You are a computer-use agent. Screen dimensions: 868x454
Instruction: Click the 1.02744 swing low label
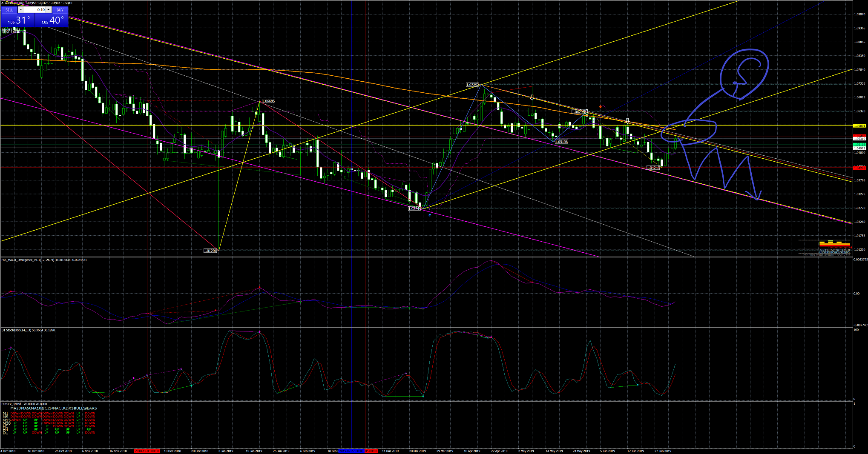tap(414, 208)
